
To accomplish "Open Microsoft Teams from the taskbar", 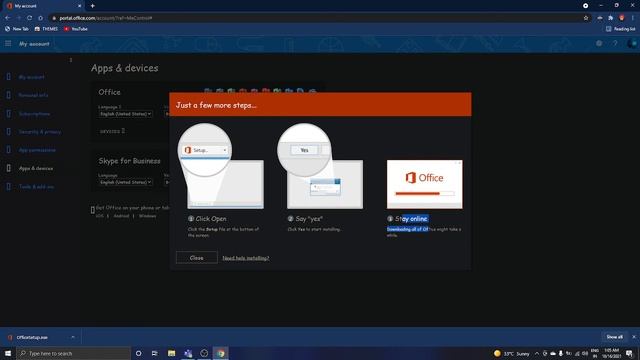I will pyautogui.click(x=188, y=353).
